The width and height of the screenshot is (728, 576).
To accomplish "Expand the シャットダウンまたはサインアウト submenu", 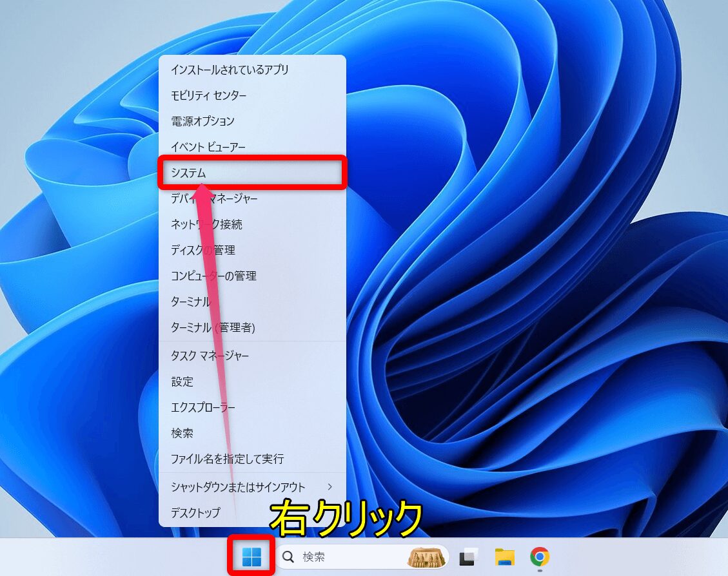I will coord(237,488).
